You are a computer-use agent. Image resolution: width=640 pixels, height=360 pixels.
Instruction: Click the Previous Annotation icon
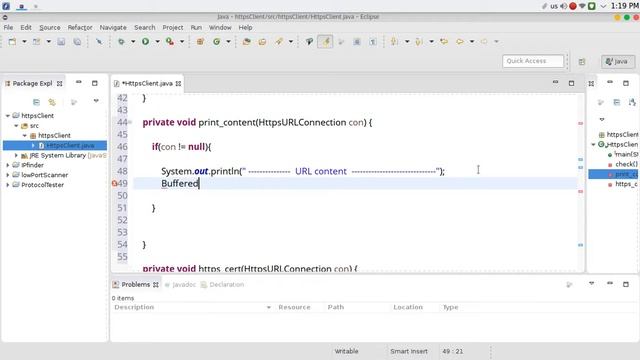pyautogui.click(x=418, y=42)
